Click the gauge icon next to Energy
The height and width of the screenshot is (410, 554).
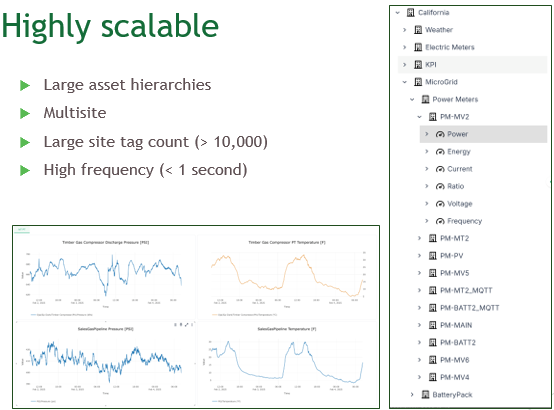coord(440,152)
